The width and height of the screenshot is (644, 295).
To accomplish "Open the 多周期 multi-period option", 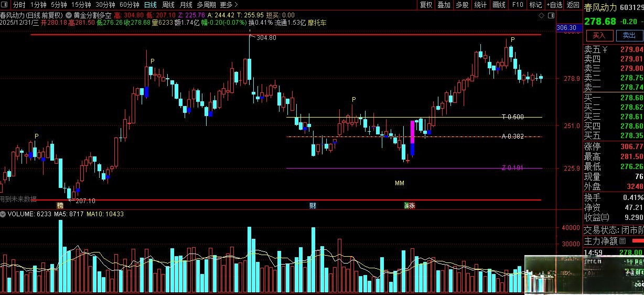I will pyautogui.click(x=206, y=5).
